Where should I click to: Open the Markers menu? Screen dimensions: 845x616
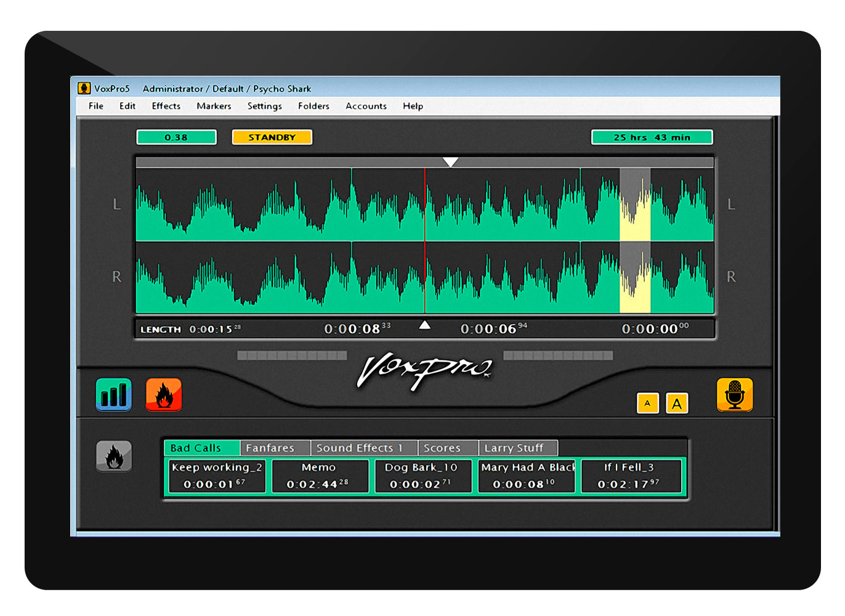pyautogui.click(x=214, y=106)
